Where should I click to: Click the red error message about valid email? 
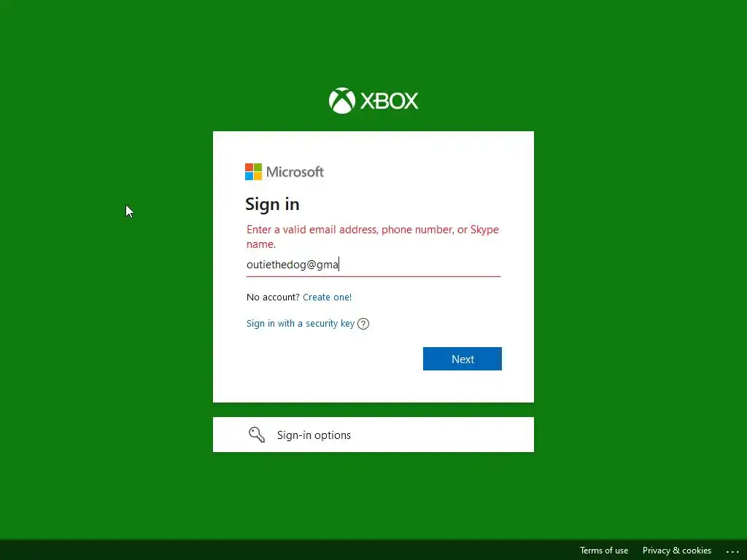[x=373, y=237]
